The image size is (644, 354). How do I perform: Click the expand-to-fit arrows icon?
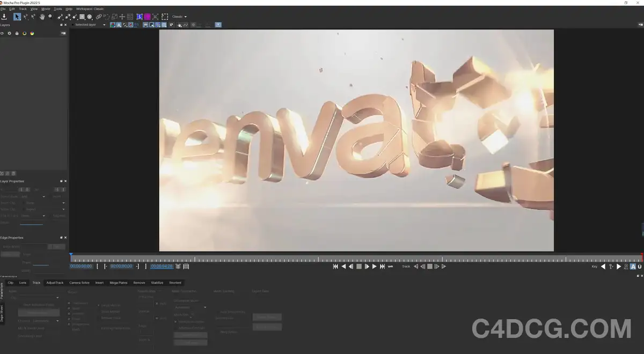[155, 17]
